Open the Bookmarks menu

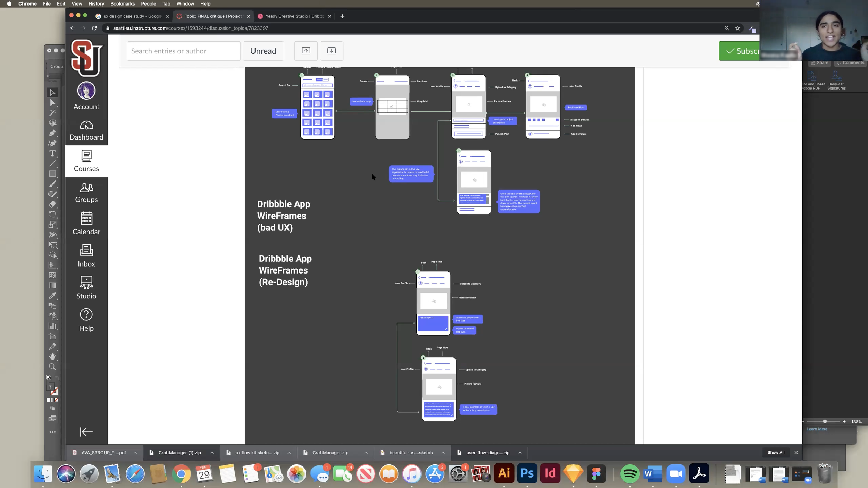[123, 4]
